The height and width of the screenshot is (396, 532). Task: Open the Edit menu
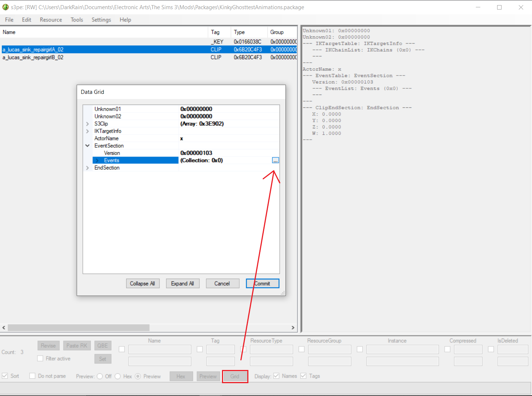pos(26,20)
